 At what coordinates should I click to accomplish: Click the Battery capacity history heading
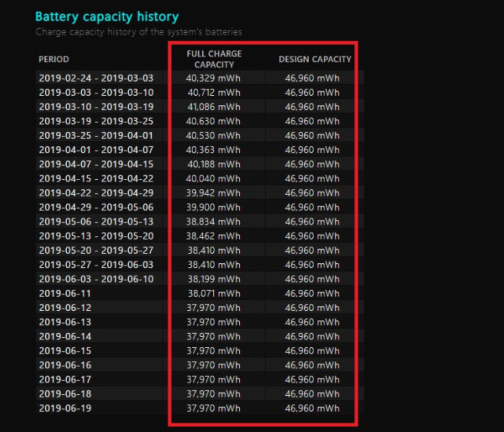pyautogui.click(x=107, y=17)
